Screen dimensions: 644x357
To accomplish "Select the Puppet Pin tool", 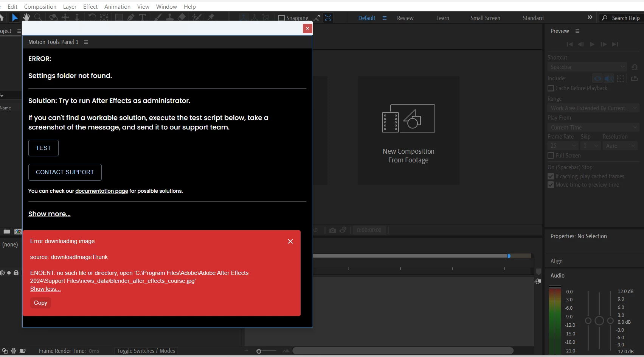I will tap(211, 17).
